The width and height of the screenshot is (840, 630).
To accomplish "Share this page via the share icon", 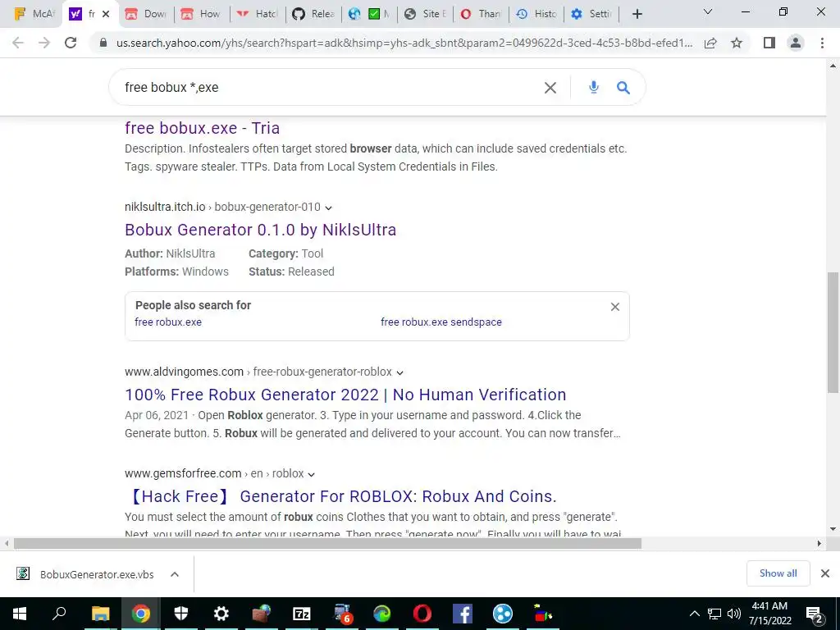I will pos(710,43).
